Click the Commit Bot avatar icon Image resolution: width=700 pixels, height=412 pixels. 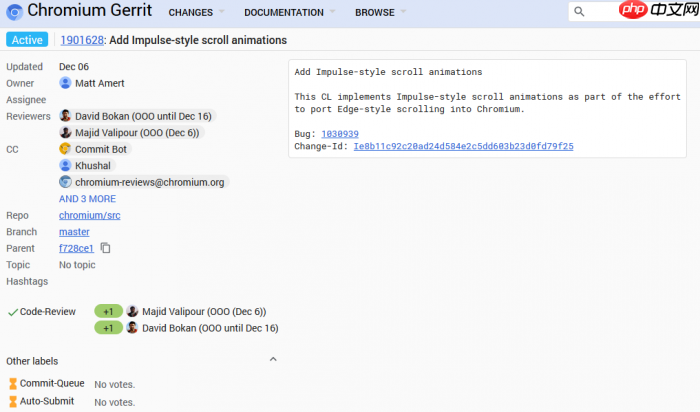click(66, 149)
